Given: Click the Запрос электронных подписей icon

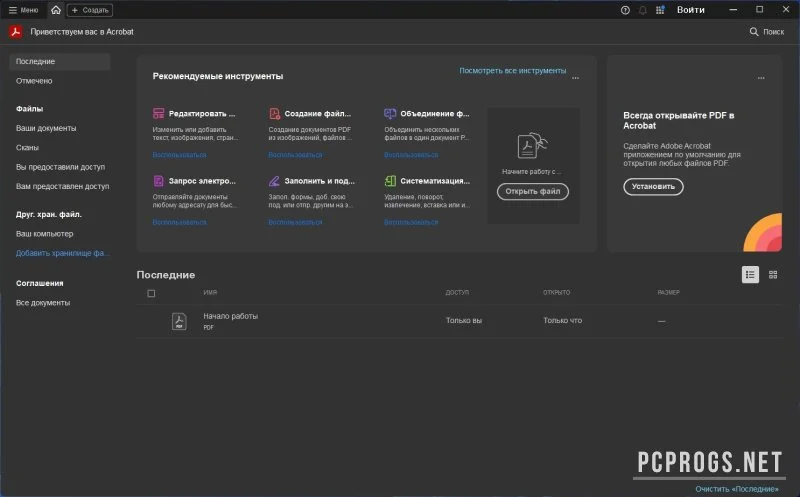Looking at the screenshot, I should click(159, 181).
